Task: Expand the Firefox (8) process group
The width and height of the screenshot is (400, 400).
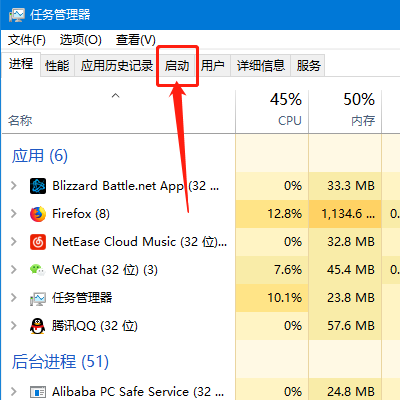Action: click(14, 214)
